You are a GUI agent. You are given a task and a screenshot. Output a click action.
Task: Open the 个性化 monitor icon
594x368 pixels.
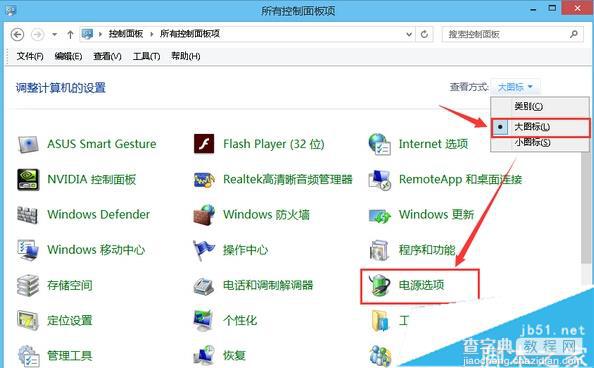coord(204,321)
